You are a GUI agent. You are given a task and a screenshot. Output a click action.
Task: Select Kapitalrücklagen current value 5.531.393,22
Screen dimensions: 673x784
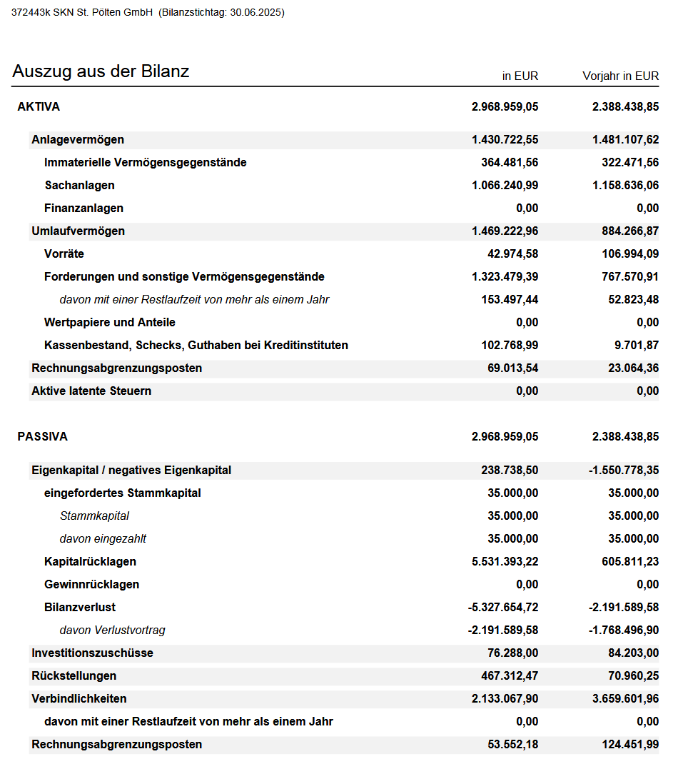click(505, 562)
